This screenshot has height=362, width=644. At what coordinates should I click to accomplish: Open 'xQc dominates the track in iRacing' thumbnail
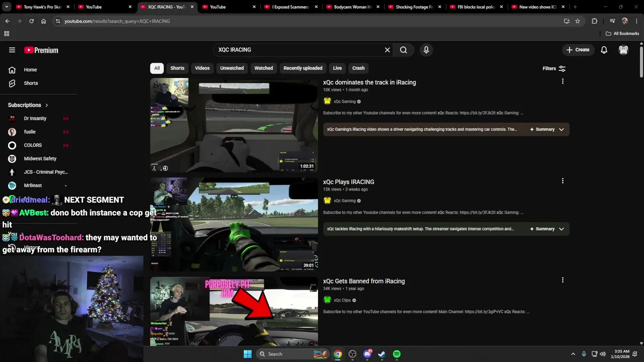pyautogui.click(x=234, y=125)
